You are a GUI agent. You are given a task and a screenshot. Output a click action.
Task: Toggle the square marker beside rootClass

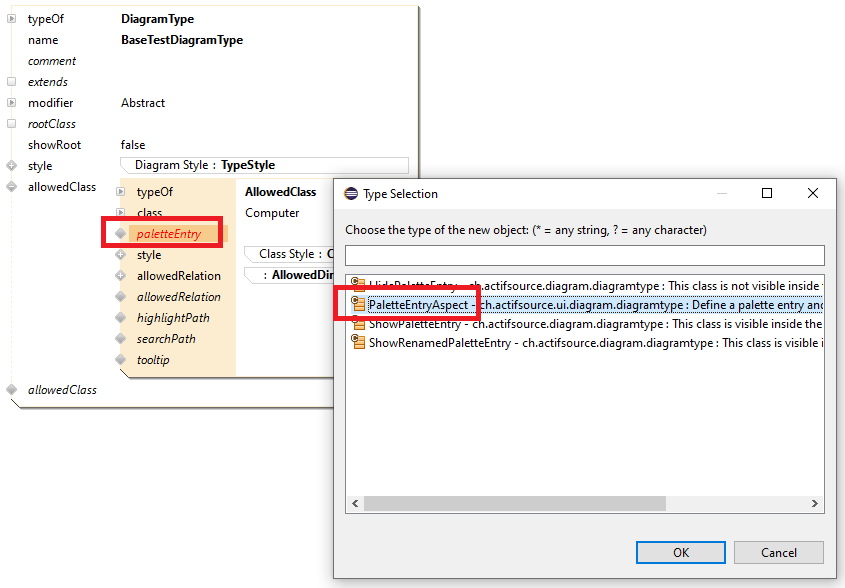point(12,124)
